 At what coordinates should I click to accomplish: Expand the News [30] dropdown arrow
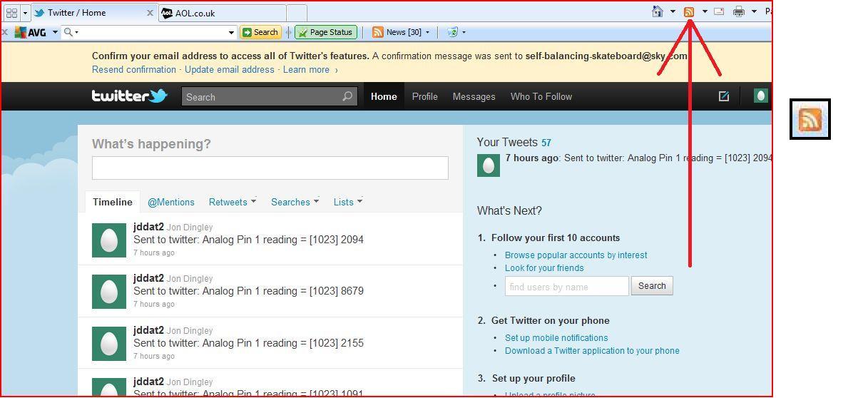pos(427,32)
